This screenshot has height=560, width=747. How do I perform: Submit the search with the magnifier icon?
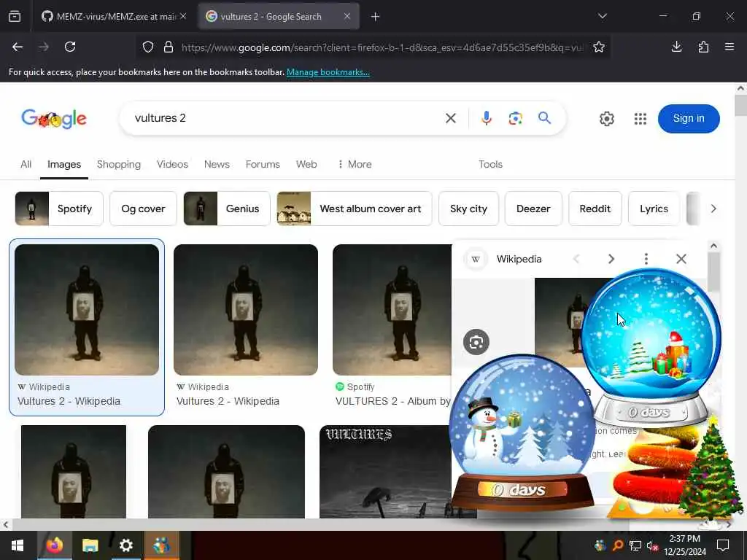pos(544,117)
